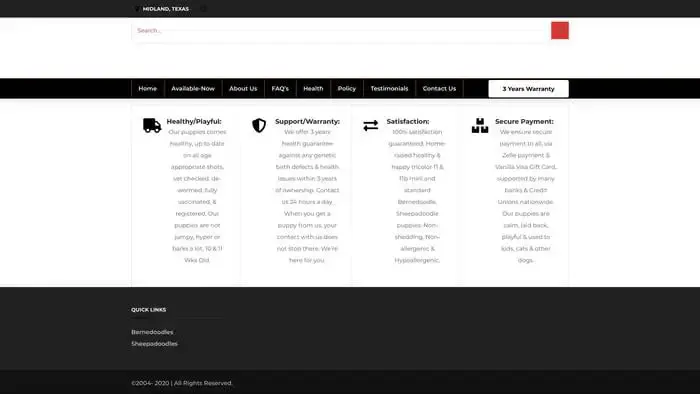Select the Health menu item
Viewport: 700px width, 394px height.
click(x=313, y=88)
